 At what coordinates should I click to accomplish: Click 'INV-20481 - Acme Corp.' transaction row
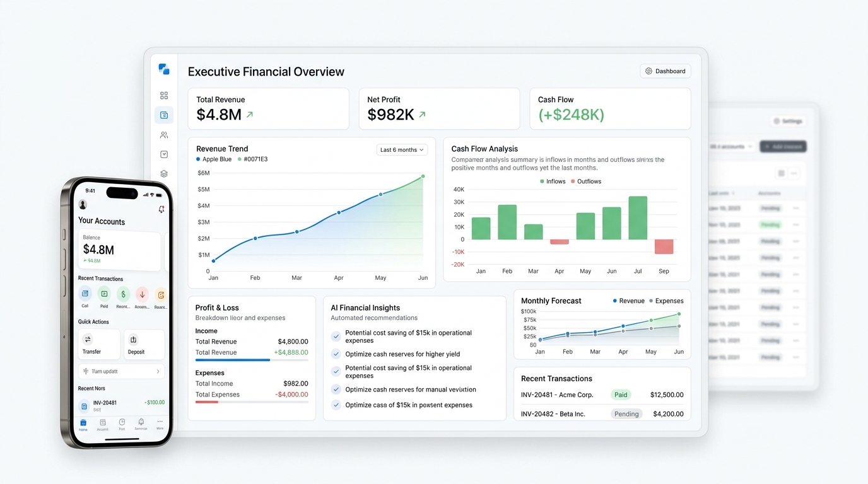coord(602,395)
